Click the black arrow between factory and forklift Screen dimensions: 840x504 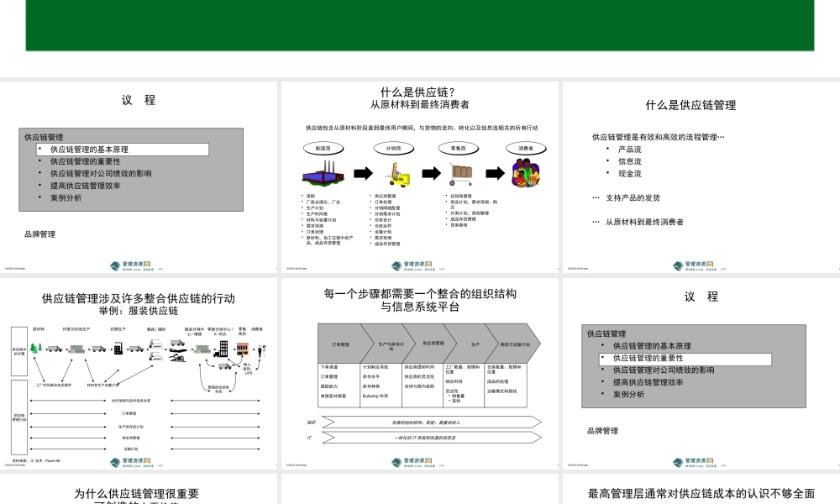[x=363, y=173]
